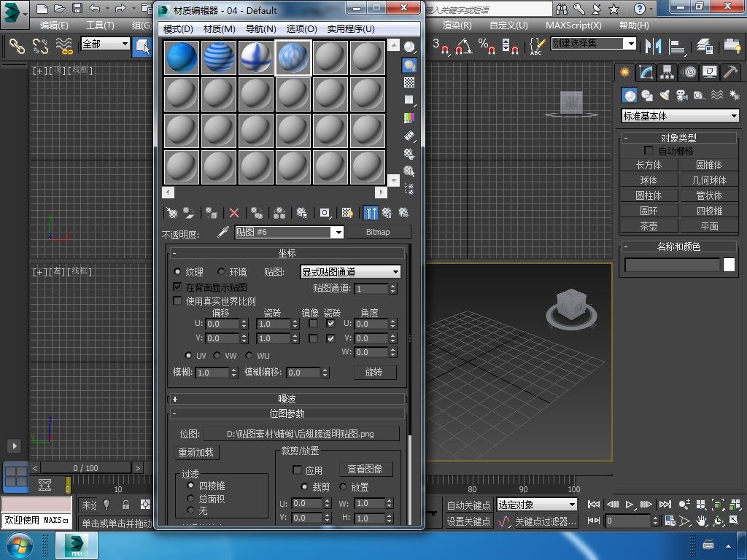Enable the 使用真实世界比例 checkbox

pos(177,301)
